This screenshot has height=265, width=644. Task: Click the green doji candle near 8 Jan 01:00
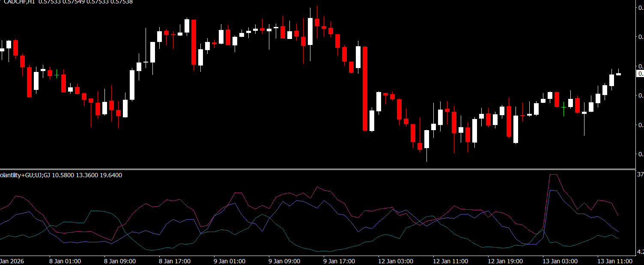pyautogui.click(x=57, y=75)
